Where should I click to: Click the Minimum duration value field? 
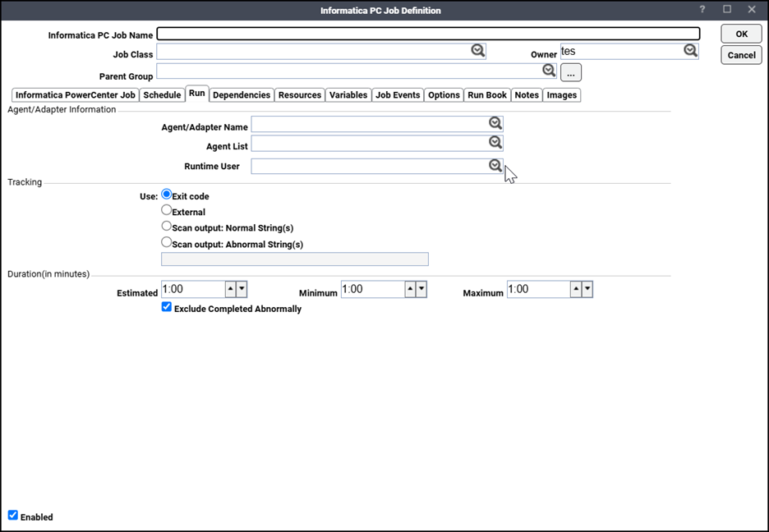[373, 290]
